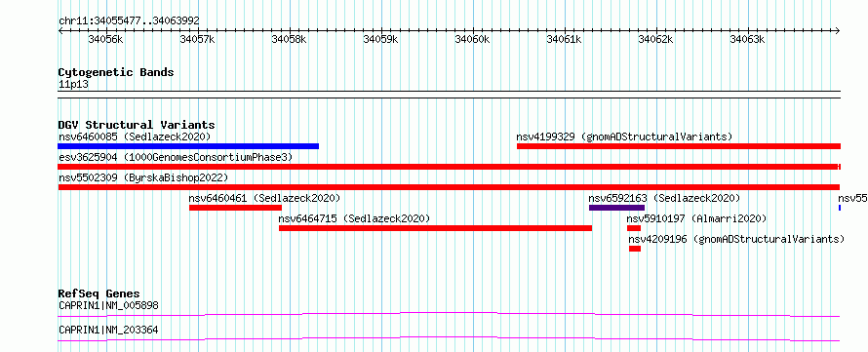Click the nsv5502309 red variant bar

click(x=449, y=187)
